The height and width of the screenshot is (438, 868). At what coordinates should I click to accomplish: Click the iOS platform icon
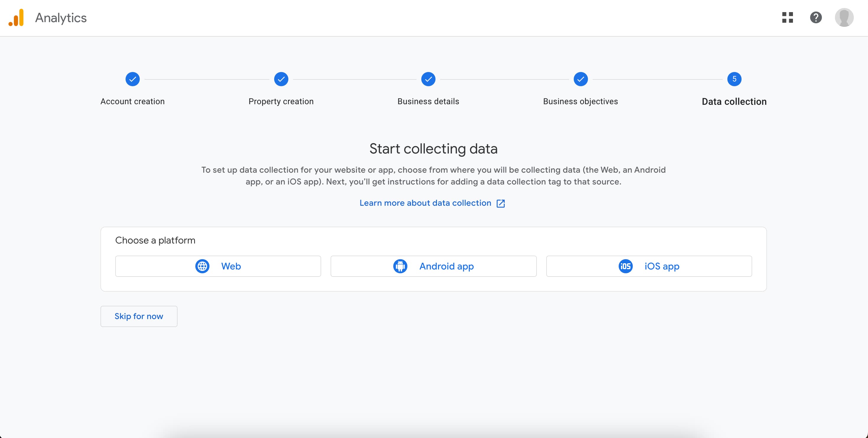click(x=625, y=266)
